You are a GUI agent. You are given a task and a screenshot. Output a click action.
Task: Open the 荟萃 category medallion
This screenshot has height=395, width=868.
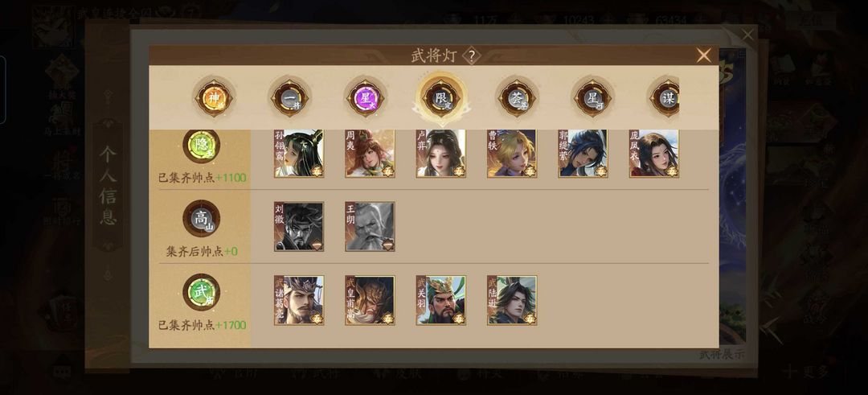(x=517, y=98)
